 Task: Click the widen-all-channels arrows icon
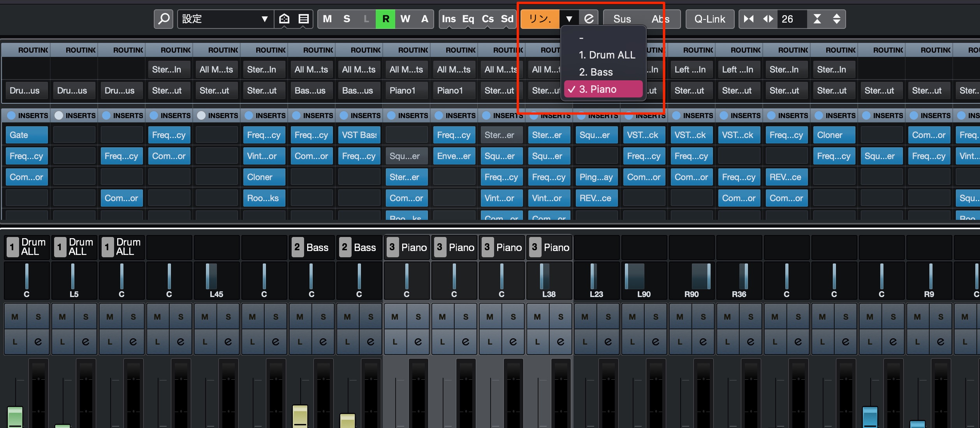768,19
